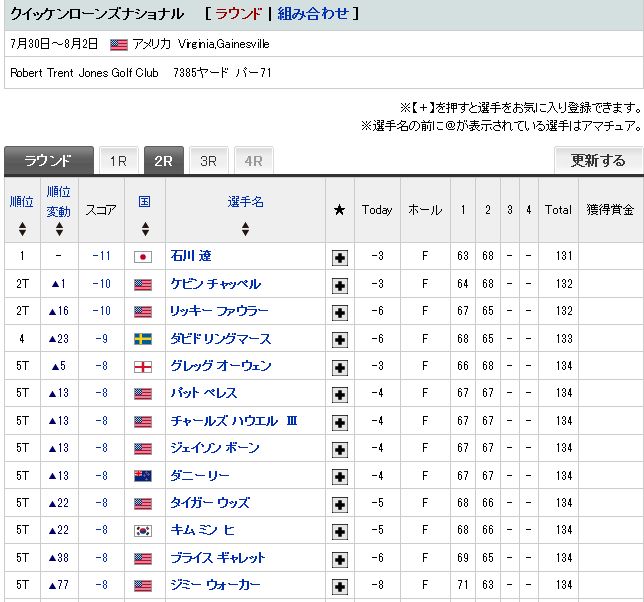Favorite グレッグ オーウェン using plus icon
Image resolution: width=644 pixels, height=602 pixels.
click(340, 368)
